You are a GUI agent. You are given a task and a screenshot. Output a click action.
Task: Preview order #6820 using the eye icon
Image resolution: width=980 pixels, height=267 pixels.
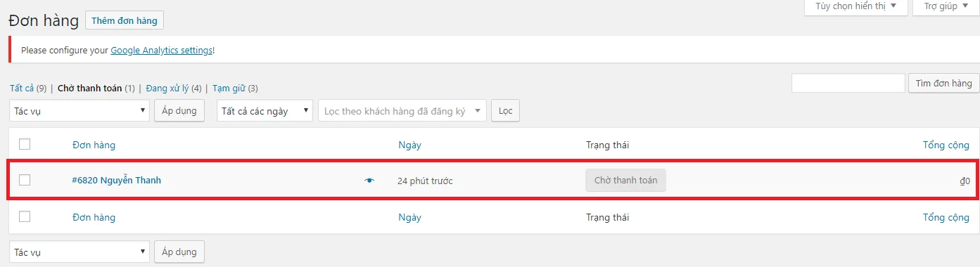pos(370,181)
